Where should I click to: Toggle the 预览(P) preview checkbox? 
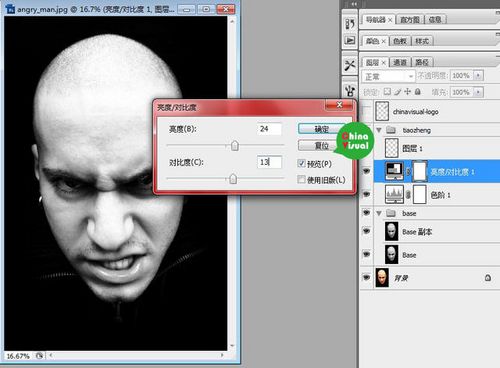pos(301,163)
